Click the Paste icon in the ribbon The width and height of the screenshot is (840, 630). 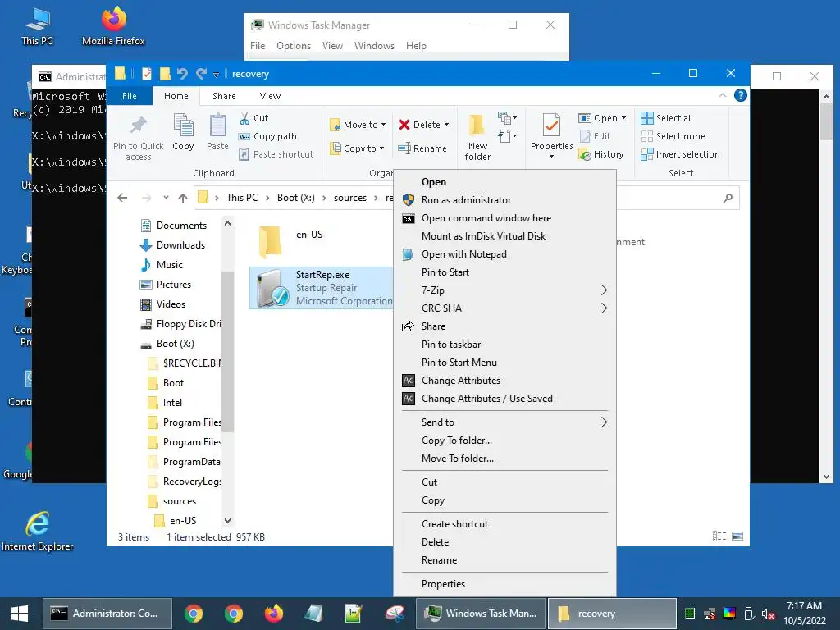(x=217, y=126)
